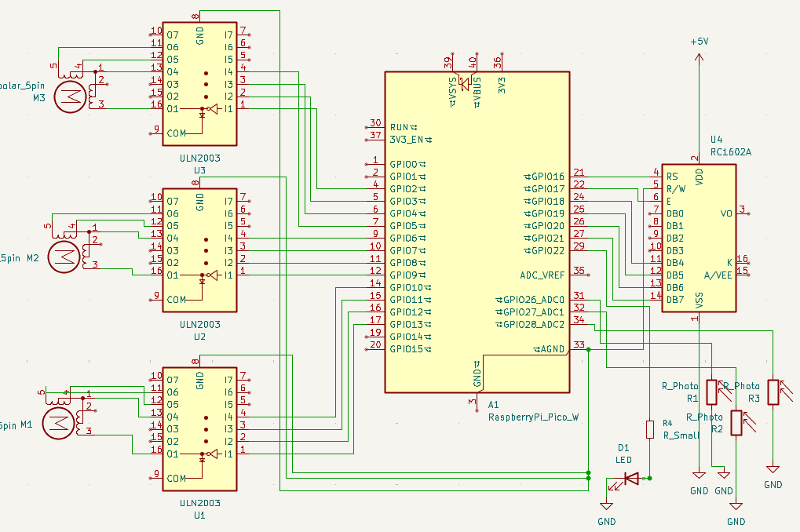This screenshot has height=532, width=800.
Task: Click the 3V3_EN pin label
Action: tap(407, 139)
